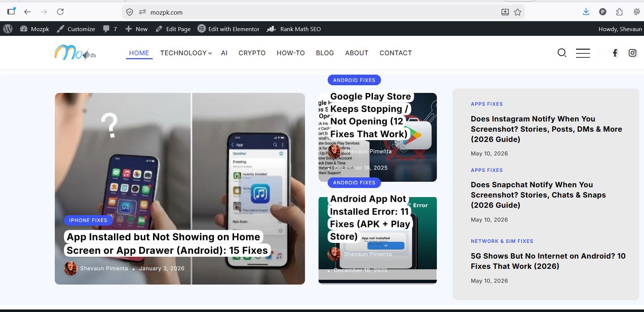The height and width of the screenshot is (312, 644).
Task: Go back using the browser back arrow
Action: click(x=27, y=12)
